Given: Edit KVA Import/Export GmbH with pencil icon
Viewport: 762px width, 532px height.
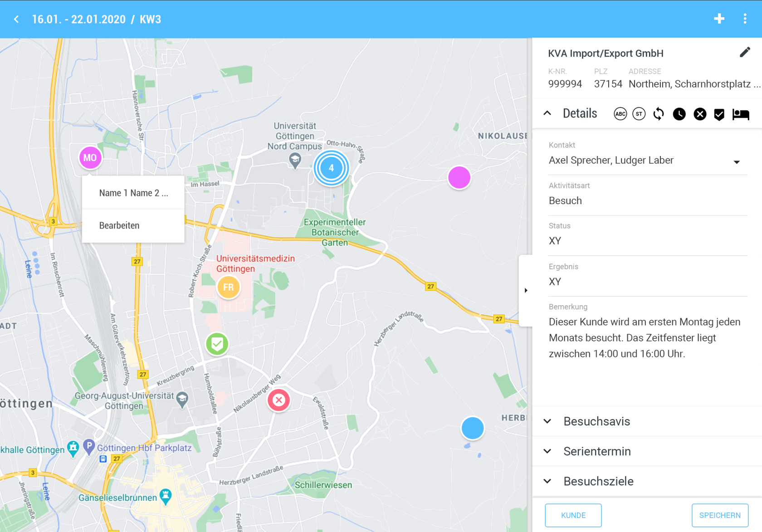Looking at the screenshot, I should click(745, 52).
